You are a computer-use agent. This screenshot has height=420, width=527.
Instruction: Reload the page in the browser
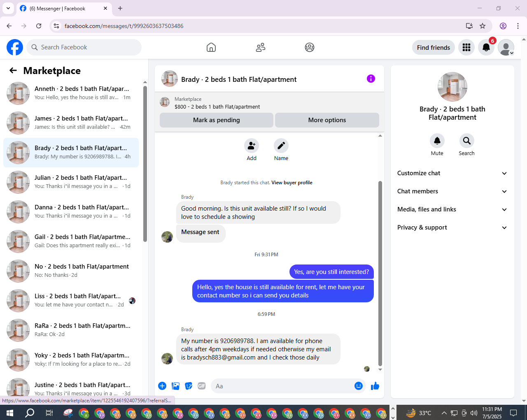coord(39,26)
